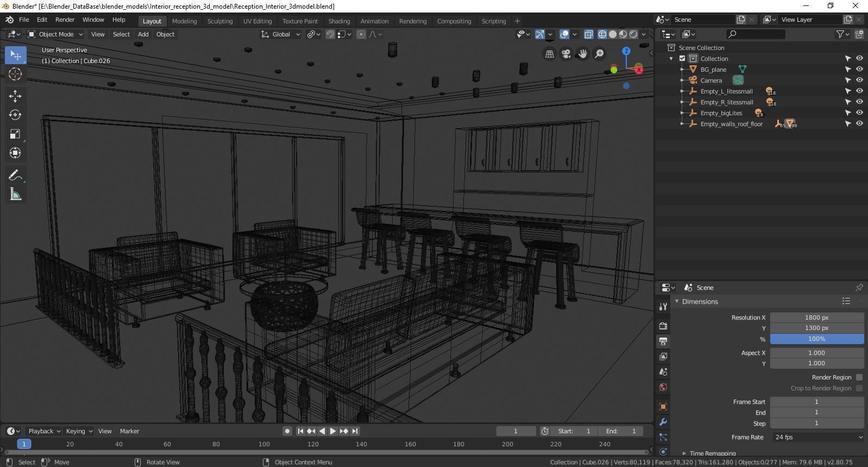Open the Frame Rate dropdown
This screenshot has width=868, height=467.
click(x=817, y=437)
